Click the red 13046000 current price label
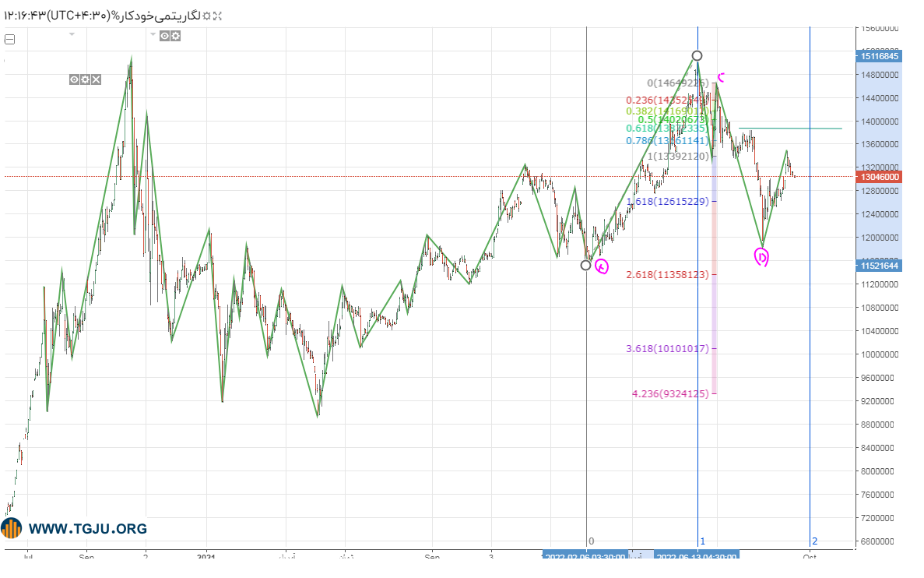The height and width of the screenshot is (578, 924). coord(879,177)
